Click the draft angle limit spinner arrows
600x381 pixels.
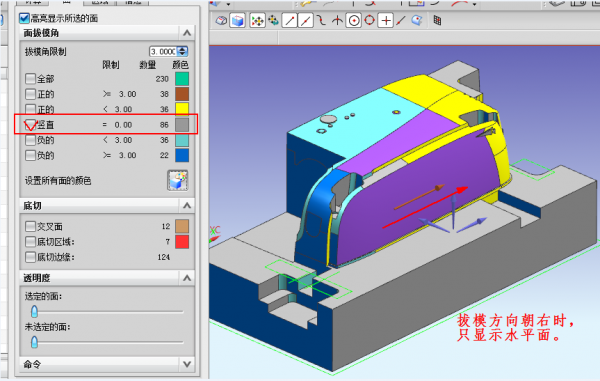183,51
